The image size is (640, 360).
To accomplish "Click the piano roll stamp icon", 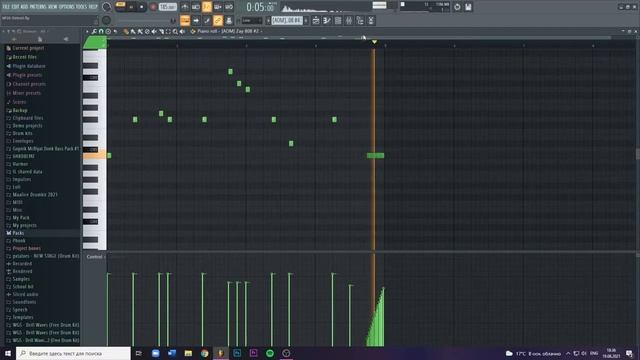I will pos(108,31).
